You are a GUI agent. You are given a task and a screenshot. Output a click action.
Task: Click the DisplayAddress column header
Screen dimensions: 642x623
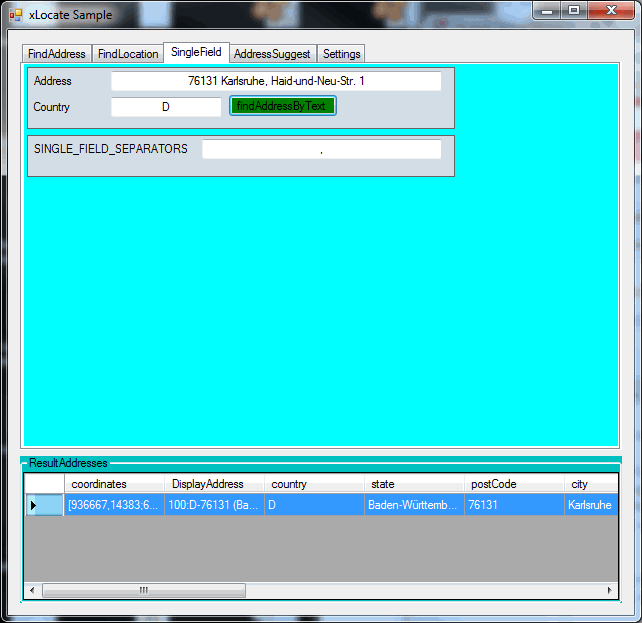[x=214, y=484]
